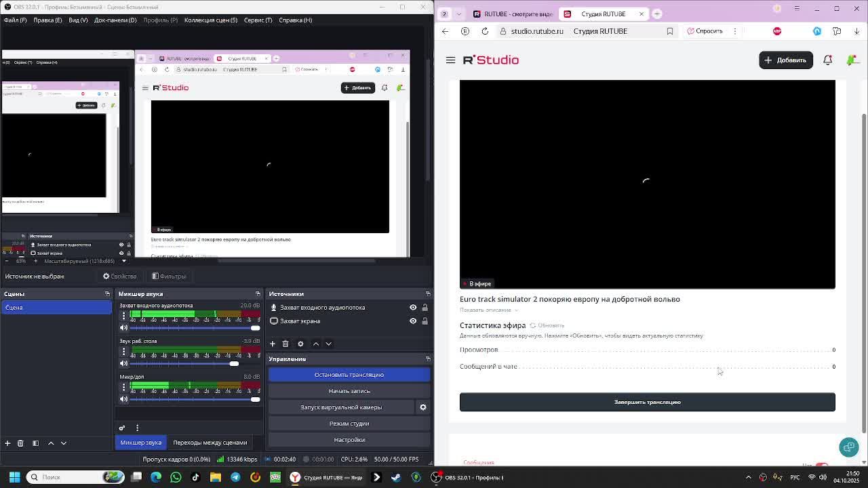The width and height of the screenshot is (868, 488).
Task: Toggle lock on input audio capture source
Action: tap(425, 308)
